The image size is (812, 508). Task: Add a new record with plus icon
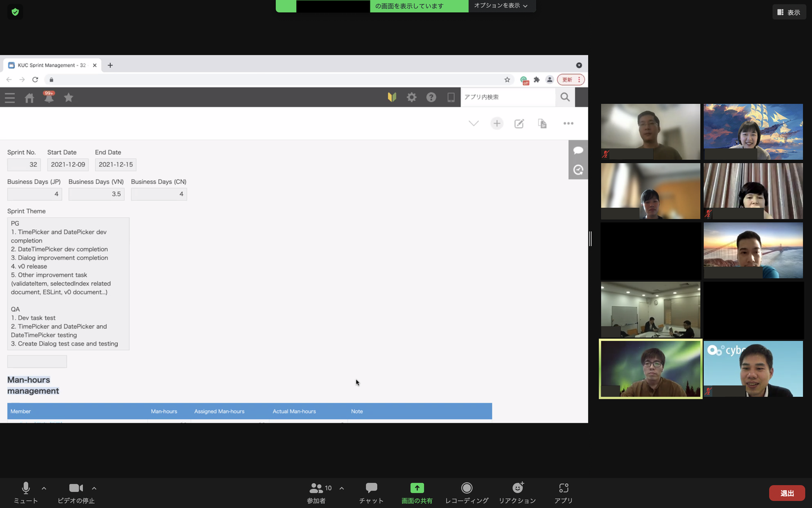click(x=497, y=124)
